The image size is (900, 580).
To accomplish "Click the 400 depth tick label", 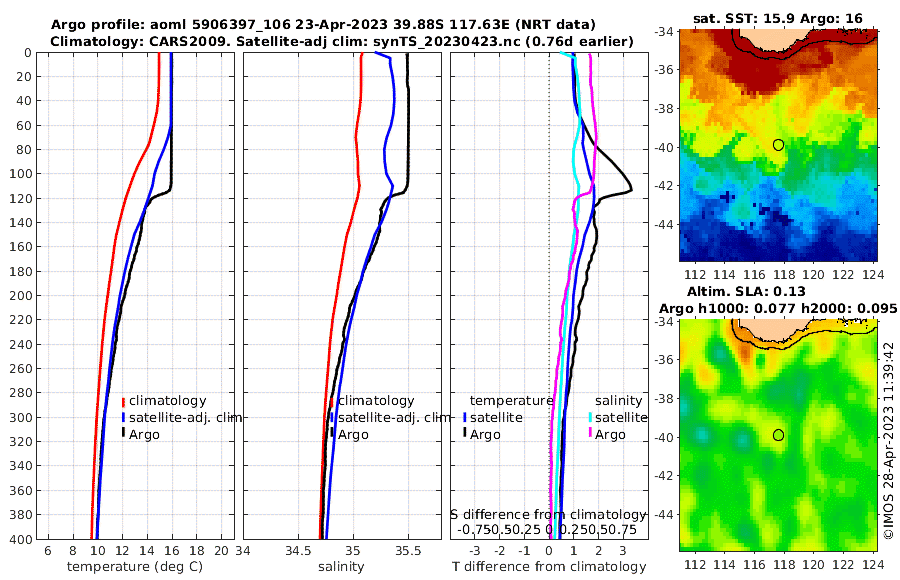I will pos(23,539).
